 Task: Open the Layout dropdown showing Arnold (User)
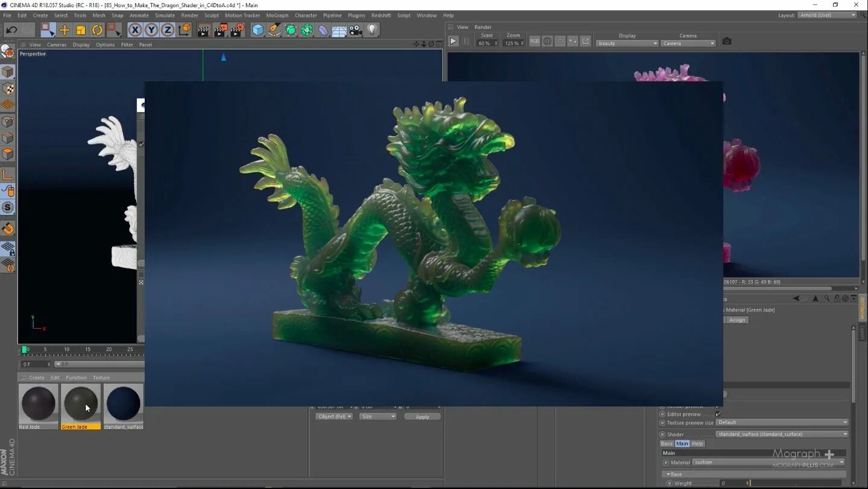(827, 15)
